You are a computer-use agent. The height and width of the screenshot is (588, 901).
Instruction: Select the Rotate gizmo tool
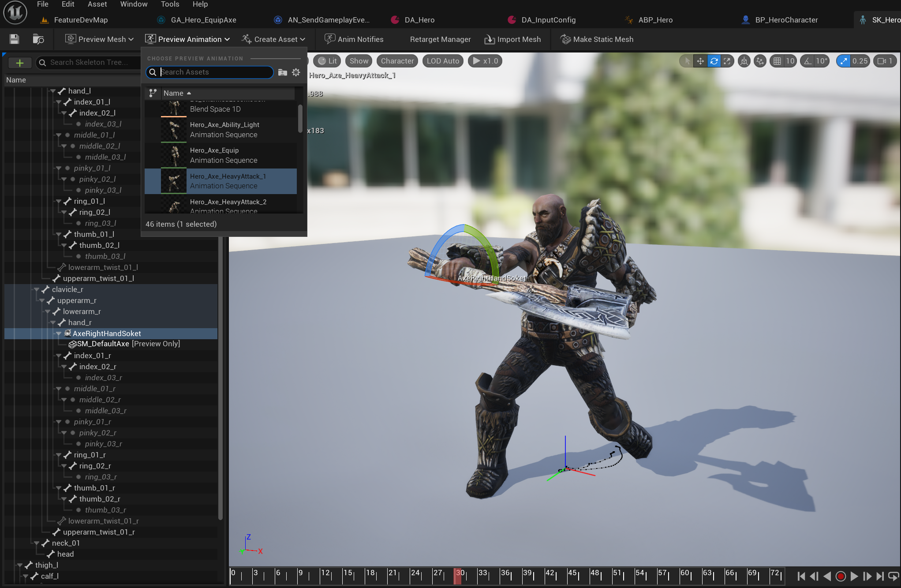[714, 61]
